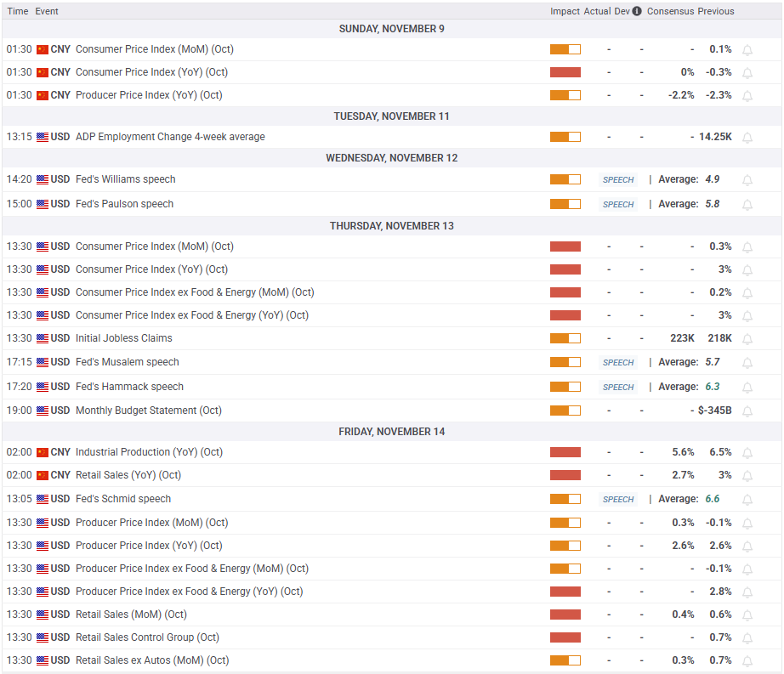Expand the CNY Retail Sales (YoY) row

[128, 475]
